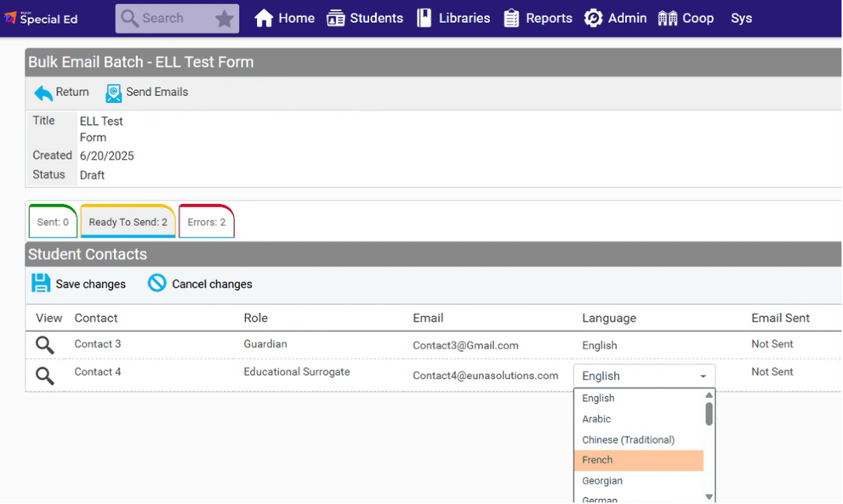
Task: Click the language list scrollbar thumb
Action: tap(709, 414)
